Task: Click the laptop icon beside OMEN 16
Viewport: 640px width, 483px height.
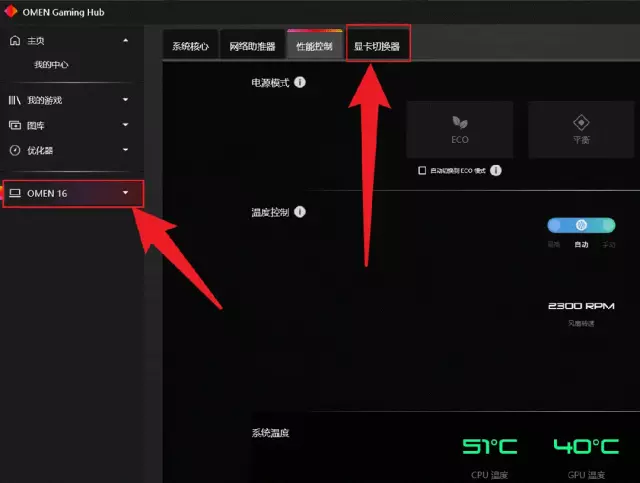Action: click(x=15, y=193)
